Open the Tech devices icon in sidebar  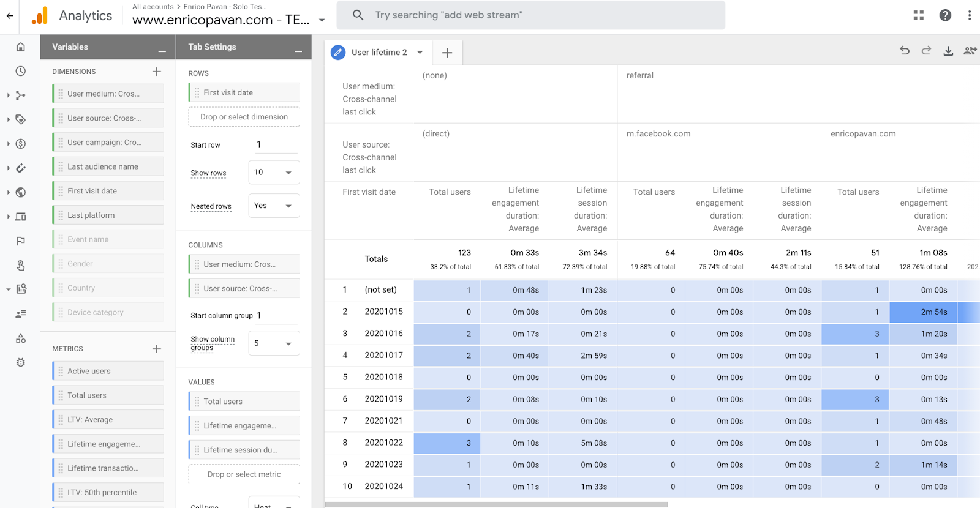[21, 217]
